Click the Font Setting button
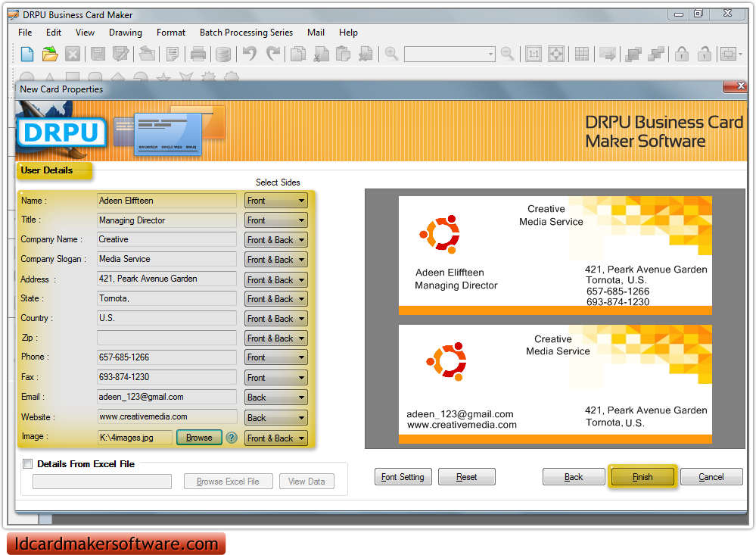Image resolution: width=756 pixels, height=555 pixels. (403, 477)
